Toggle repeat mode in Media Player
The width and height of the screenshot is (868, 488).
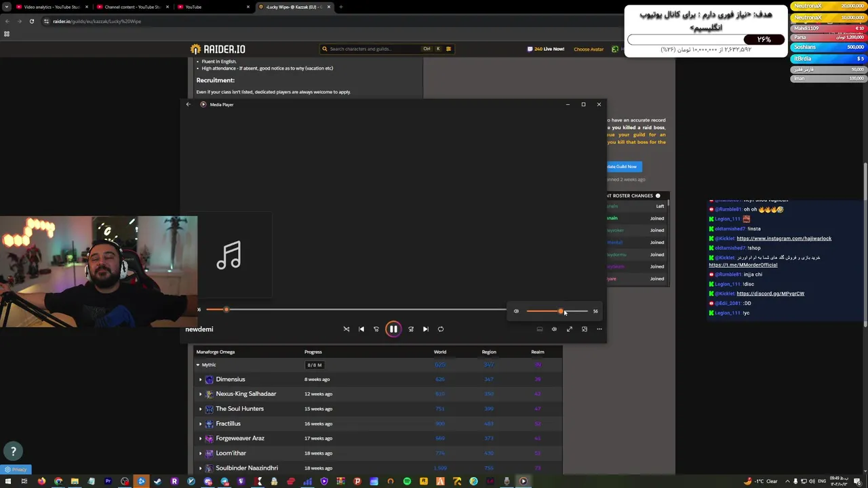(441, 329)
